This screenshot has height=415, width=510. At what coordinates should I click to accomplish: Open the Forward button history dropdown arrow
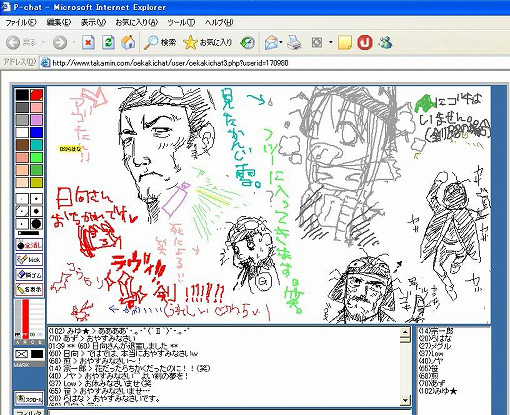(74, 43)
